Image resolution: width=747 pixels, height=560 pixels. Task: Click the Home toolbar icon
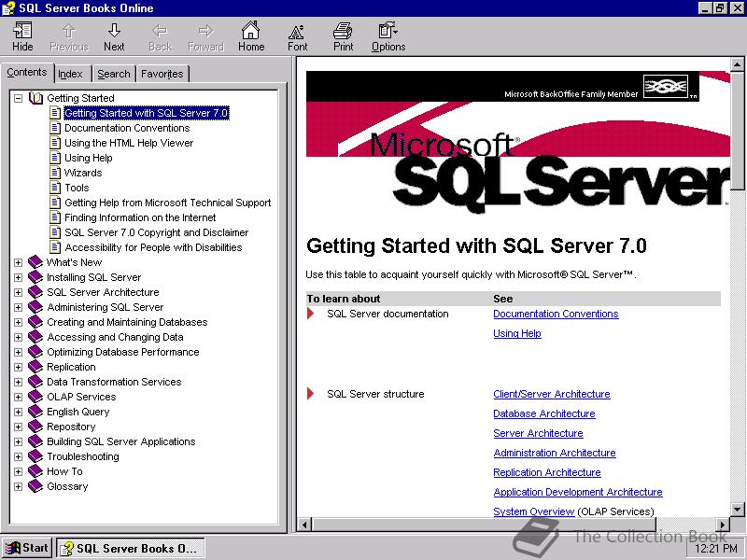tap(250, 31)
